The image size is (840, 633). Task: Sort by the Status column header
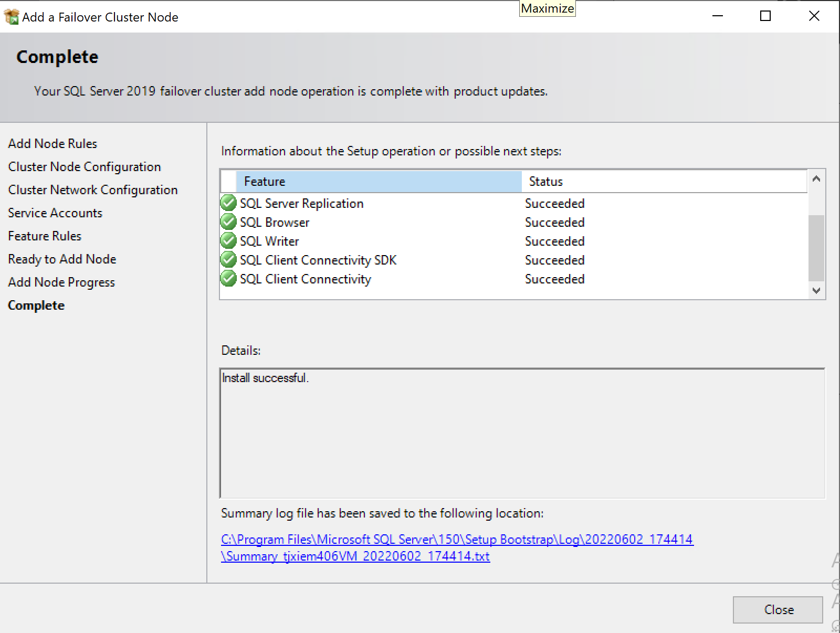coord(664,182)
